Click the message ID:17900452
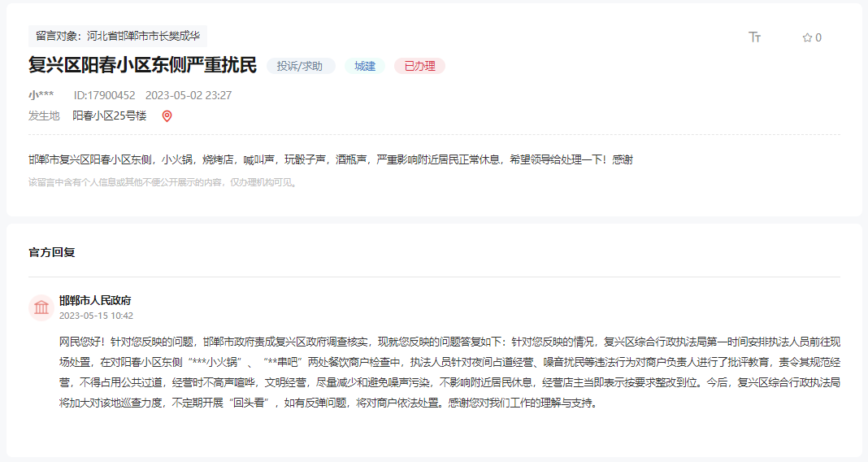Screen dimensions: 868x462 pyautogui.click(x=105, y=95)
